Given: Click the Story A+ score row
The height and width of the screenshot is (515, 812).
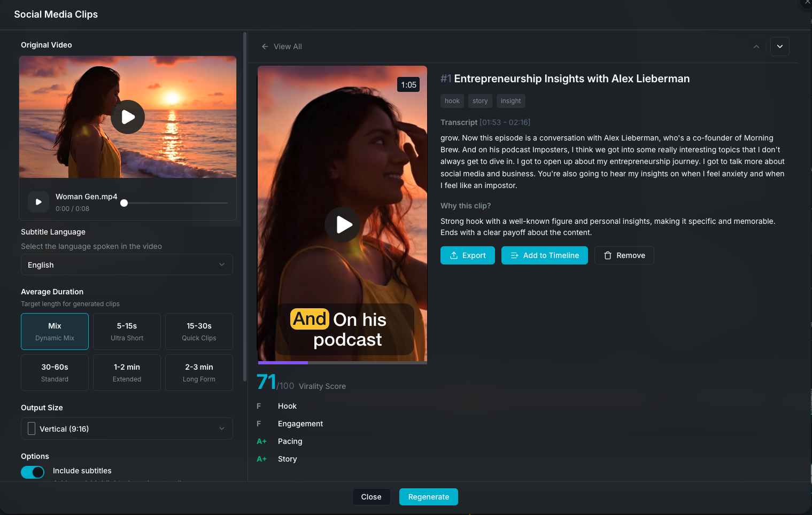Looking at the screenshot, I should (277, 459).
